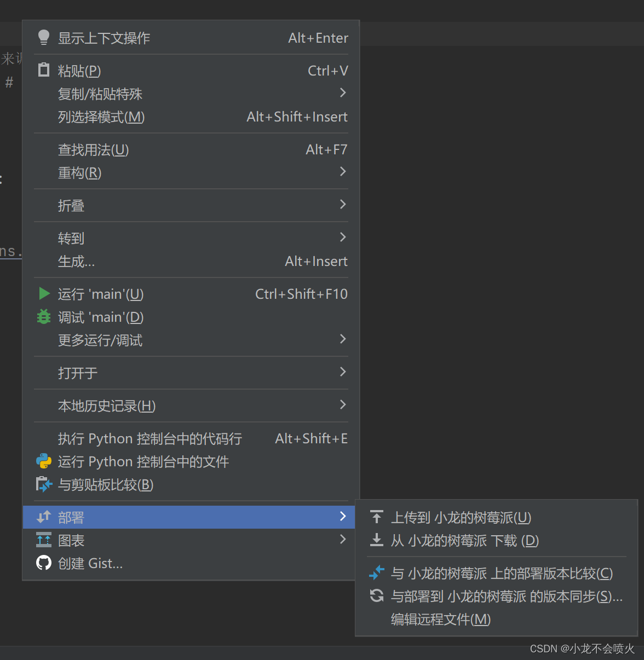Click the Alt+Shift+E shortcut label

[311, 438]
